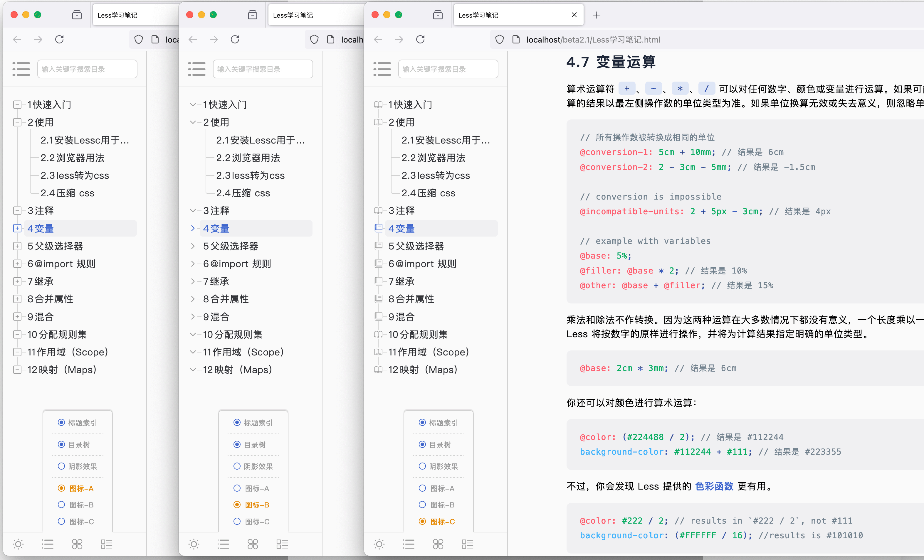Click the hamburger menu icon in leftmost sidebar
Viewport: 924px width, 560px height.
point(21,69)
